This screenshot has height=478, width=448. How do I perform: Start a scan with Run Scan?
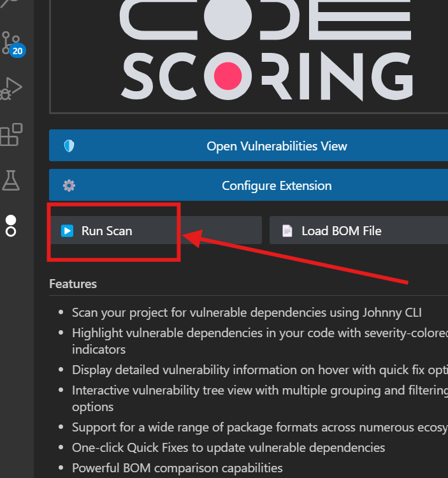(x=155, y=230)
